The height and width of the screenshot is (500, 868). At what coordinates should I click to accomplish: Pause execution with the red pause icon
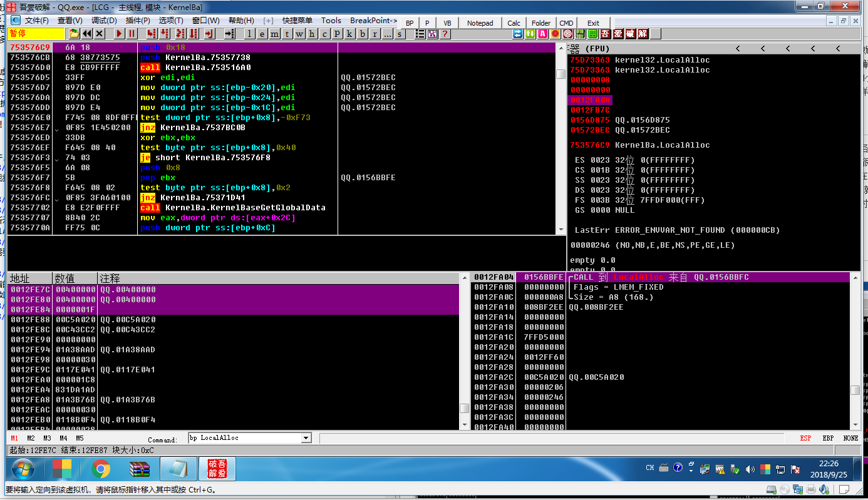pos(132,34)
